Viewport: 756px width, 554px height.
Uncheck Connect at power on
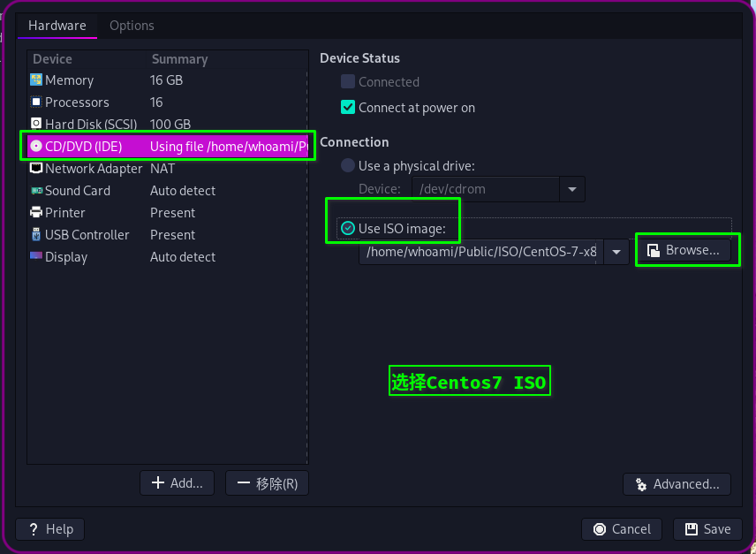pos(348,108)
